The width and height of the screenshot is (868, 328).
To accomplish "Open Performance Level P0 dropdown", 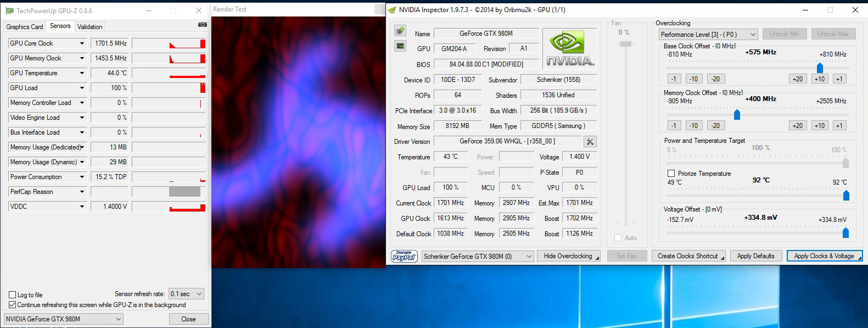I will [x=708, y=34].
